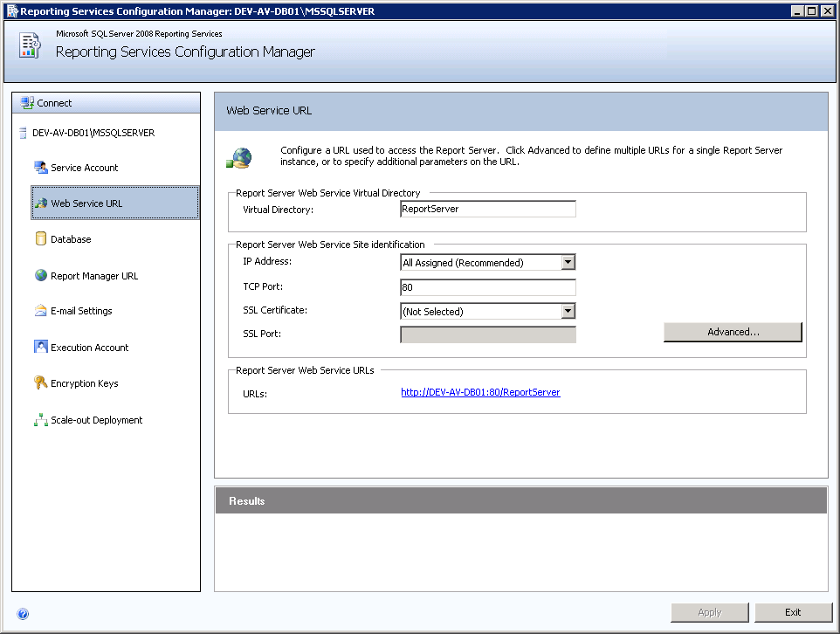Expand the IP Address dropdown
The height and width of the screenshot is (634, 840).
coord(568,262)
